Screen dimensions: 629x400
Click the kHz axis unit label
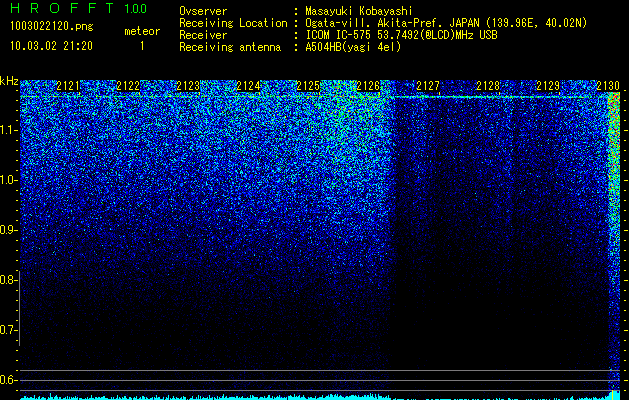pyautogui.click(x=9, y=82)
